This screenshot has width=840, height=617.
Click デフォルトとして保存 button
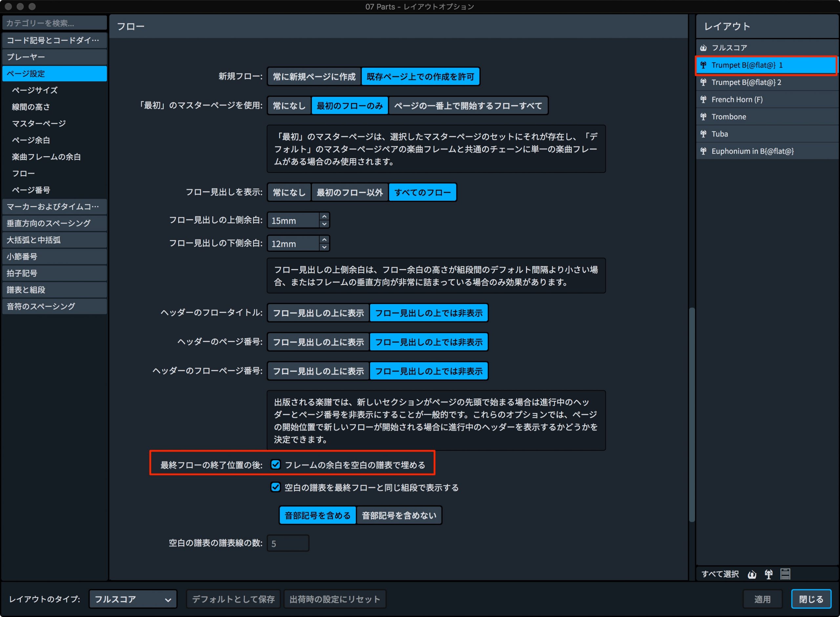pyautogui.click(x=233, y=599)
